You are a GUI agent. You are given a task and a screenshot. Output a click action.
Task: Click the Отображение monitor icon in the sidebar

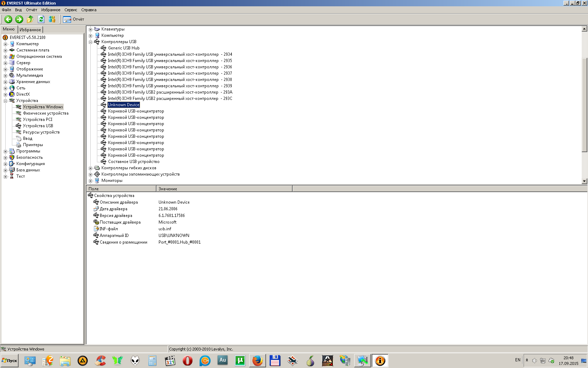[12, 69]
